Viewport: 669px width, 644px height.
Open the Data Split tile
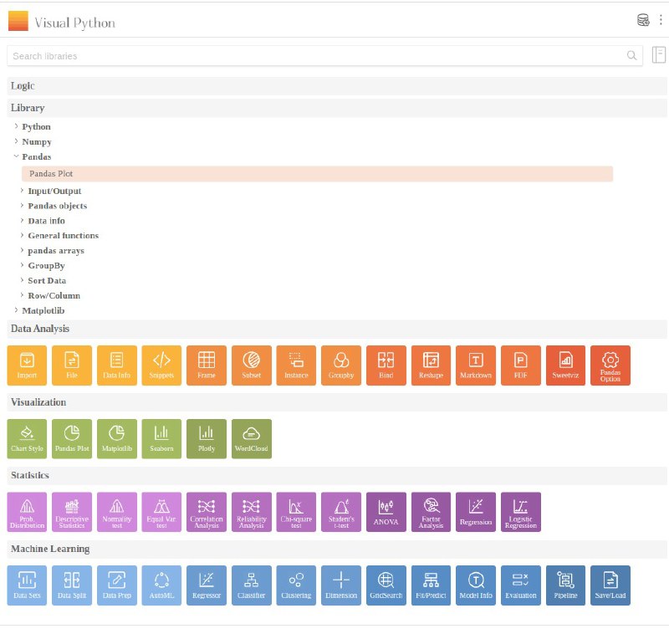[72, 585]
